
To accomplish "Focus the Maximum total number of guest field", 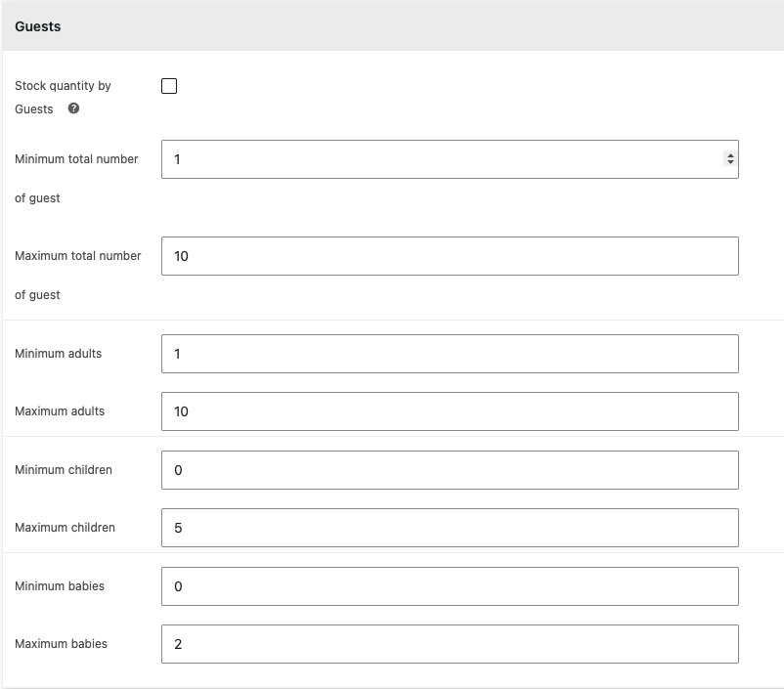I will tap(450, 256).
